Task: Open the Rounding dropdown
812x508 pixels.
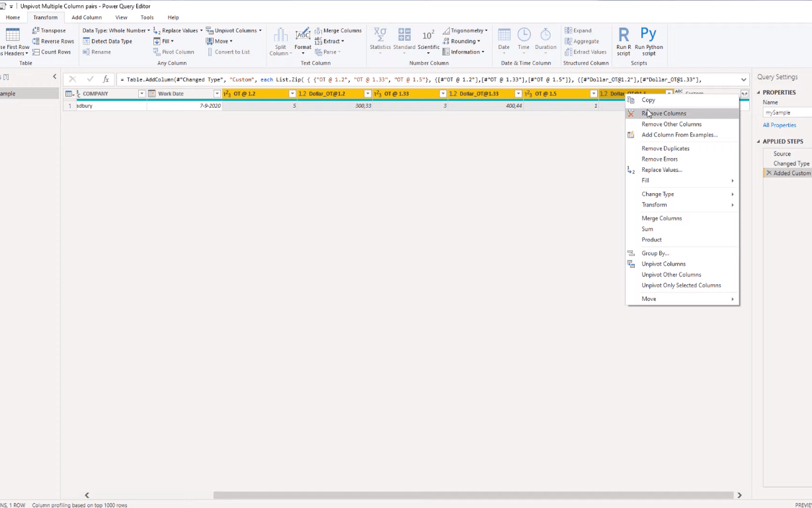Action: click(461, 41)
